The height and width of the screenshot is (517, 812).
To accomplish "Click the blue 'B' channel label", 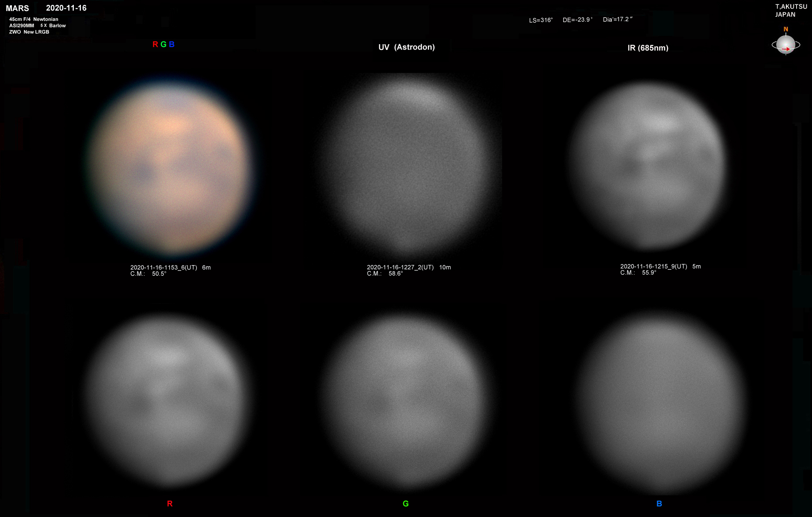I will coord(659,503).
